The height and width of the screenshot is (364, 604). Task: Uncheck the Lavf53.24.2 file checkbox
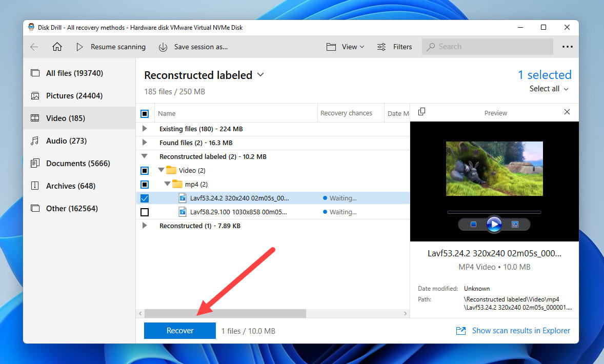(x=145, y=198)
